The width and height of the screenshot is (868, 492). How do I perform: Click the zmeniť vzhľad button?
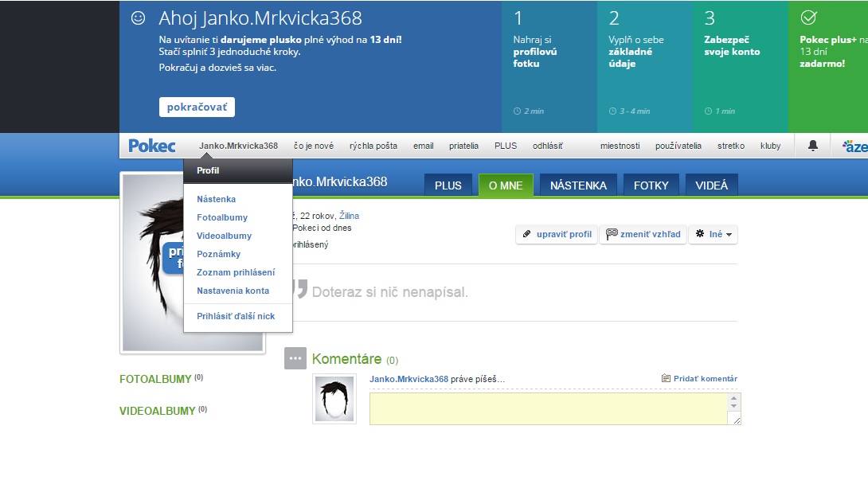[643, 234]
